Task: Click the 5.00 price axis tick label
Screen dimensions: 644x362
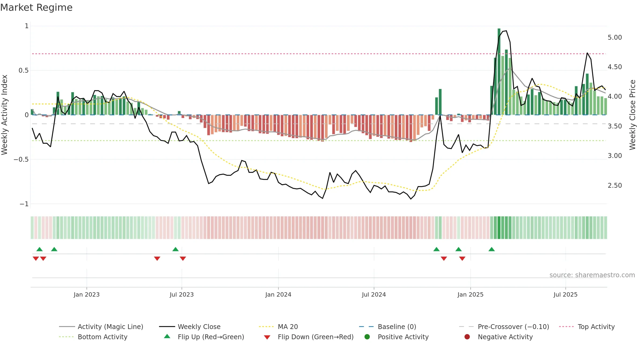Action: 615,37
